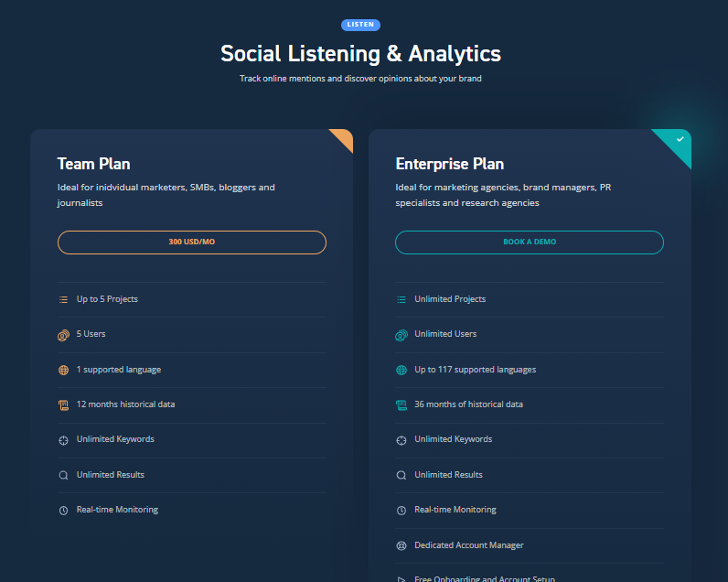Click the 'Dedicated Account Manager' text
Image resolution: width=728 pixels, height=582 pixels.
pyautogui.click(x=469, y=545)
